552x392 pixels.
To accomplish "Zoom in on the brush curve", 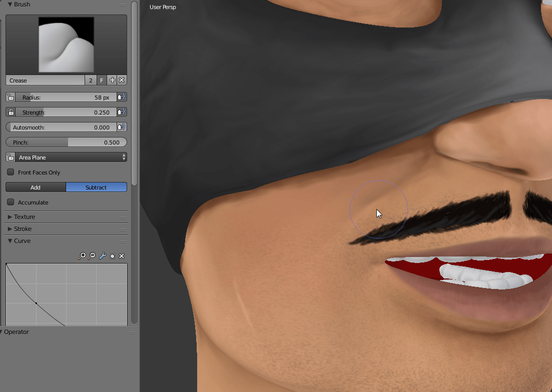I will [83, 256].
